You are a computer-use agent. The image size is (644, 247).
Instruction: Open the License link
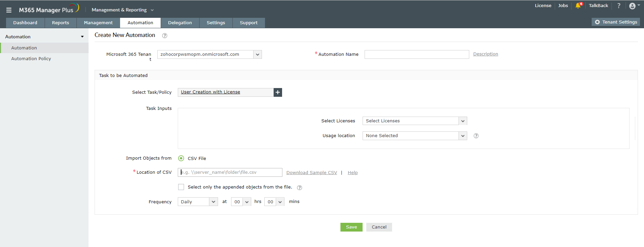[x=543, y=6]
